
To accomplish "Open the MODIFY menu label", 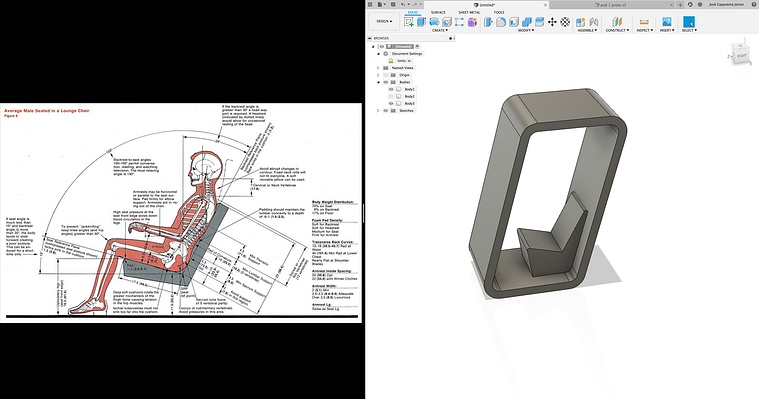I will click(x=526, y=31).
